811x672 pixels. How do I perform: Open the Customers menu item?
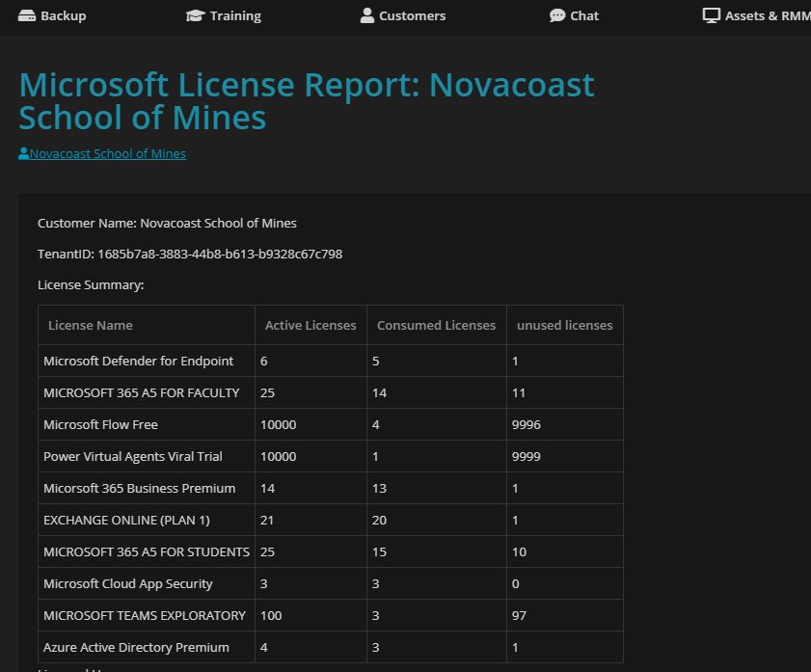(412, 15)
